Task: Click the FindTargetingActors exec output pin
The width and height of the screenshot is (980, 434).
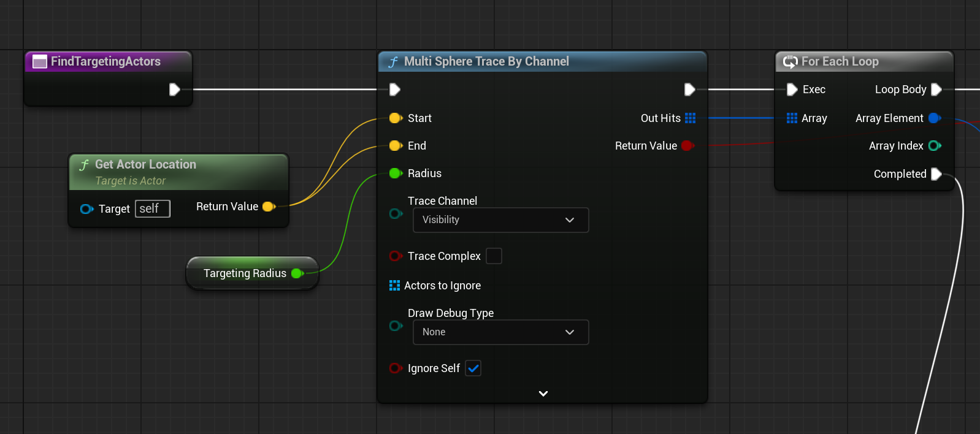Action: coord(175,89)
